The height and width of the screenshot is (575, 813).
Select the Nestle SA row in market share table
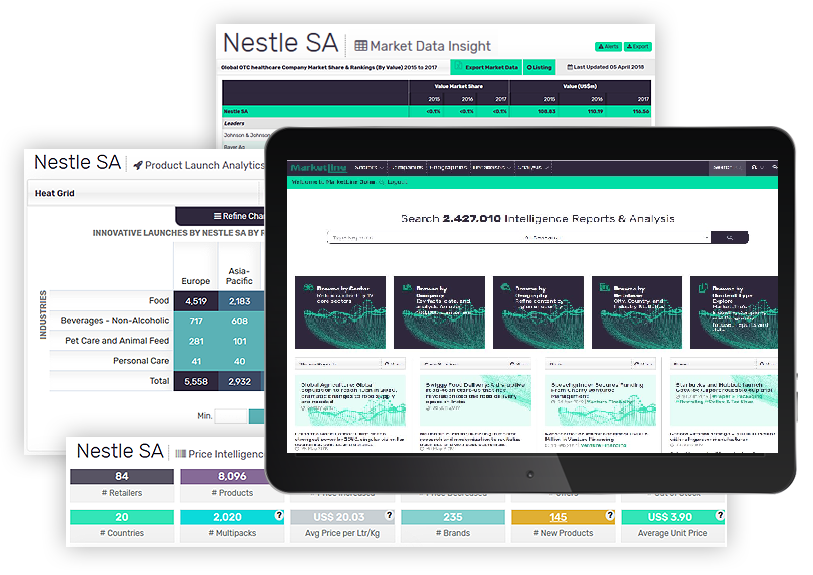click(x=436, y=111)
